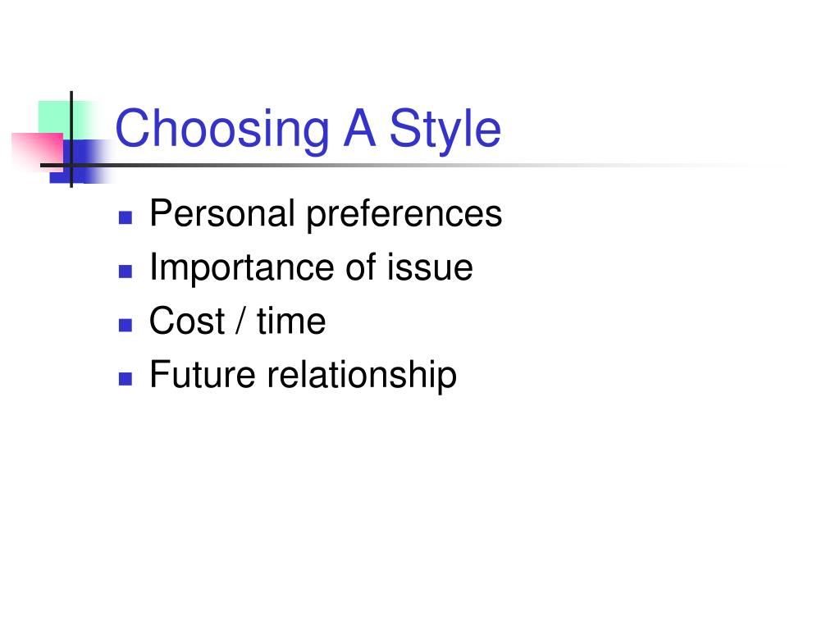Viewport: 840px width, 630px height.
Task: Click the vertical black line left of title
Action: [71, 139]
